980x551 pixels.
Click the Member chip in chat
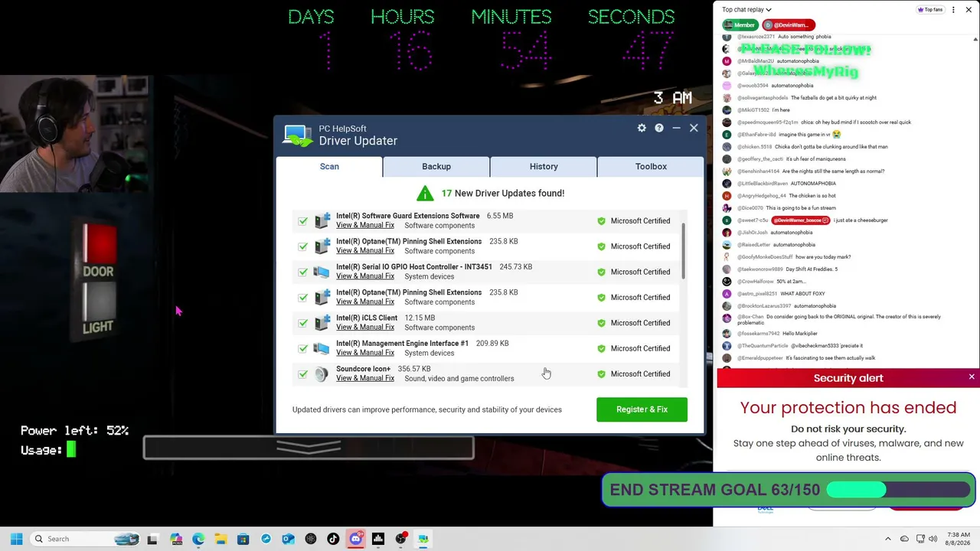tap(740, 25)
